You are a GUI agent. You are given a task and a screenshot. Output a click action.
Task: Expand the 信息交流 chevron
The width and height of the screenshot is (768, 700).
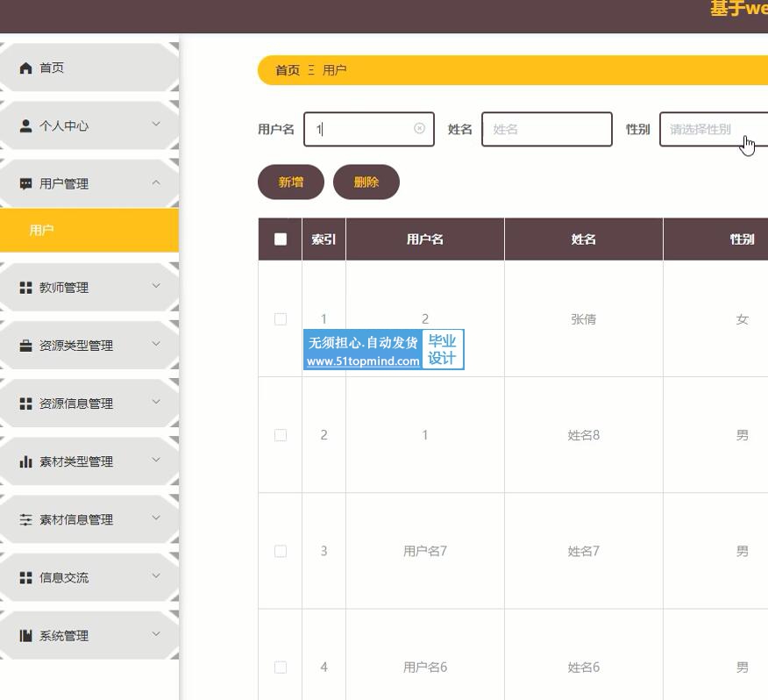tap(156, 575)
